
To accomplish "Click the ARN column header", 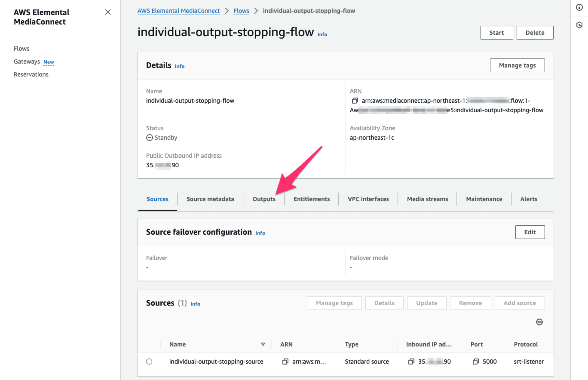I will coord(286,344).
